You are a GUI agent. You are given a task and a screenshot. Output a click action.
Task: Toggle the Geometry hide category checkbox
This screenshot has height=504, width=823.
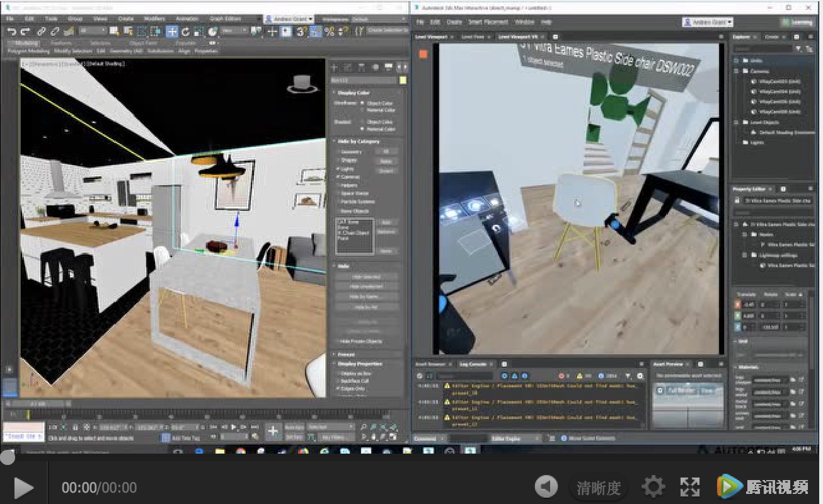[x=338, y=152]
